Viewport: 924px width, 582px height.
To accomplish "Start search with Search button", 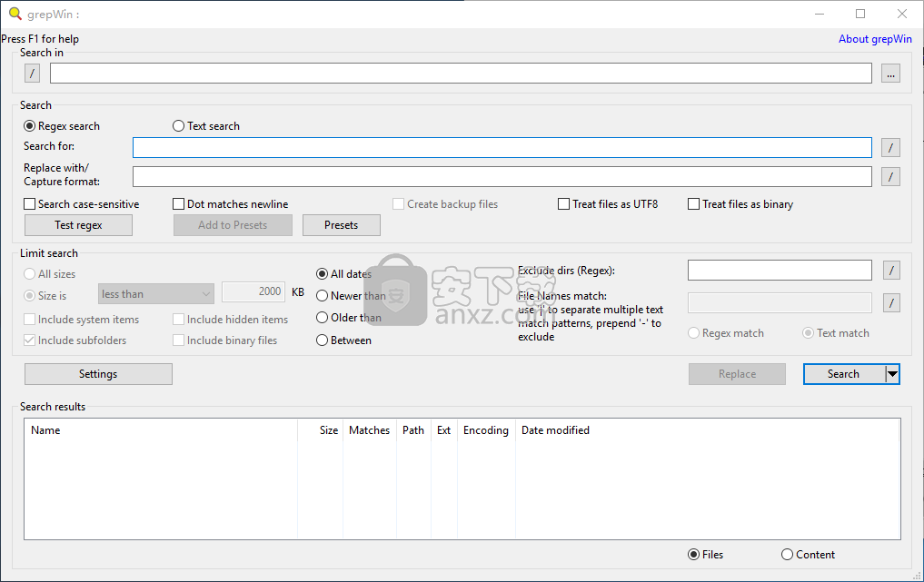I will (x=844, y=374).
